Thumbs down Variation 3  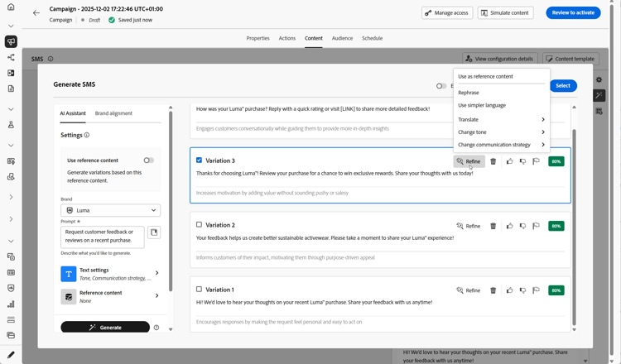coord(522,161)
